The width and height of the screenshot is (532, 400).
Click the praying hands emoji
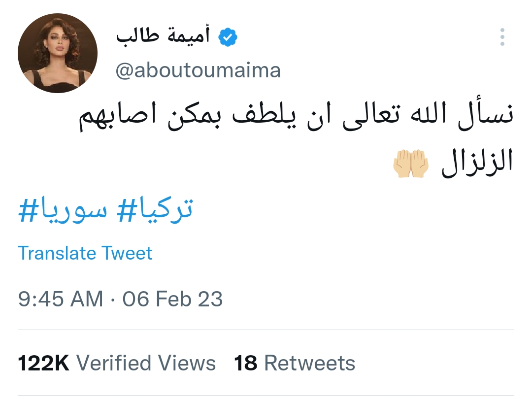pos(411,164)
